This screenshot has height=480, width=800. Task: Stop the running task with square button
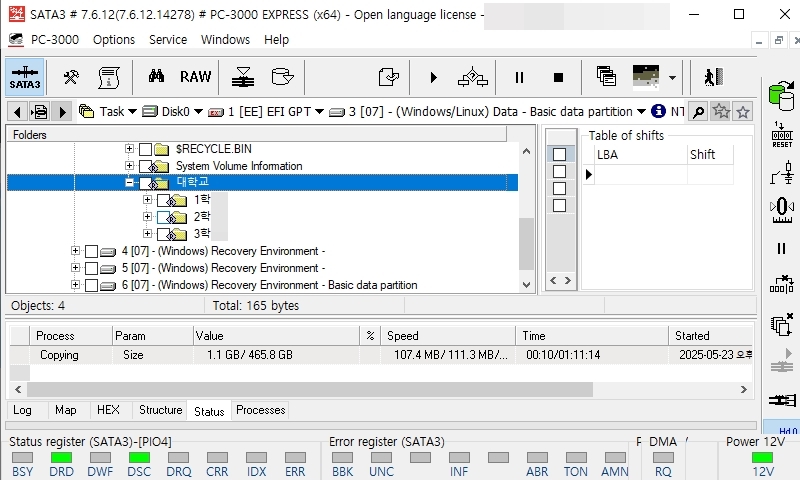558,78
